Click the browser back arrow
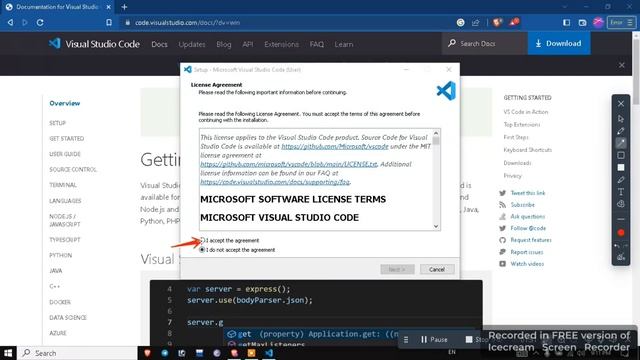The image size is (640, 360). (x=10, y=22)
